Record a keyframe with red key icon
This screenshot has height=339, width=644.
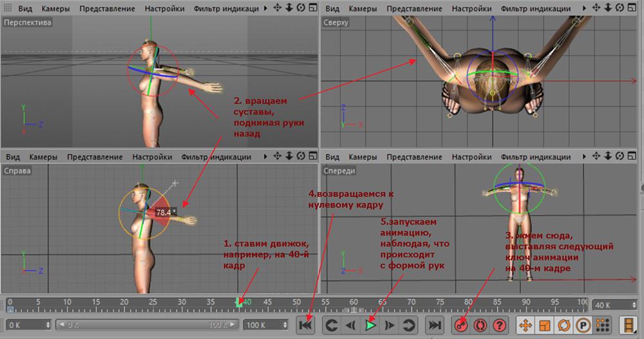pos(461,325)
